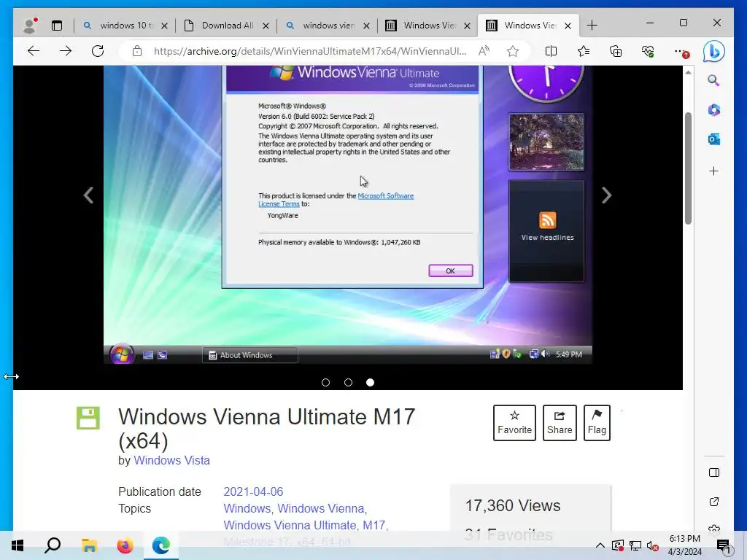
Task: Click the scrollbar up arrow
Action: click(x=688, y=73)
